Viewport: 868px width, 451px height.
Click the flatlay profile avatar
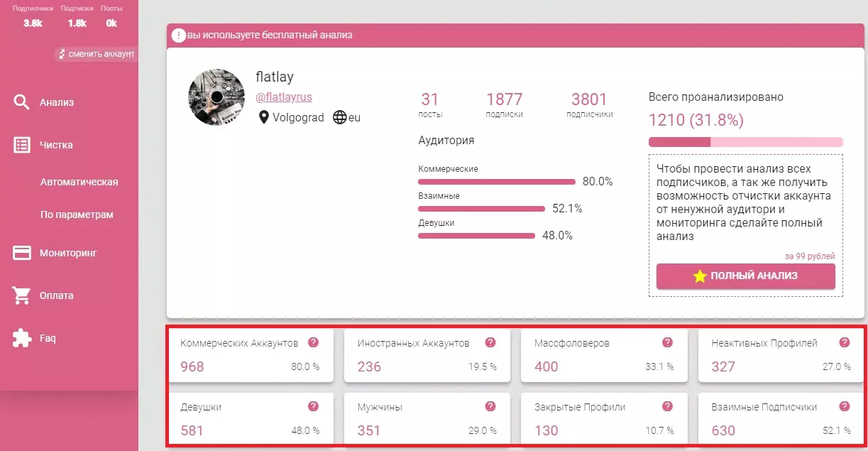[216, 97]
